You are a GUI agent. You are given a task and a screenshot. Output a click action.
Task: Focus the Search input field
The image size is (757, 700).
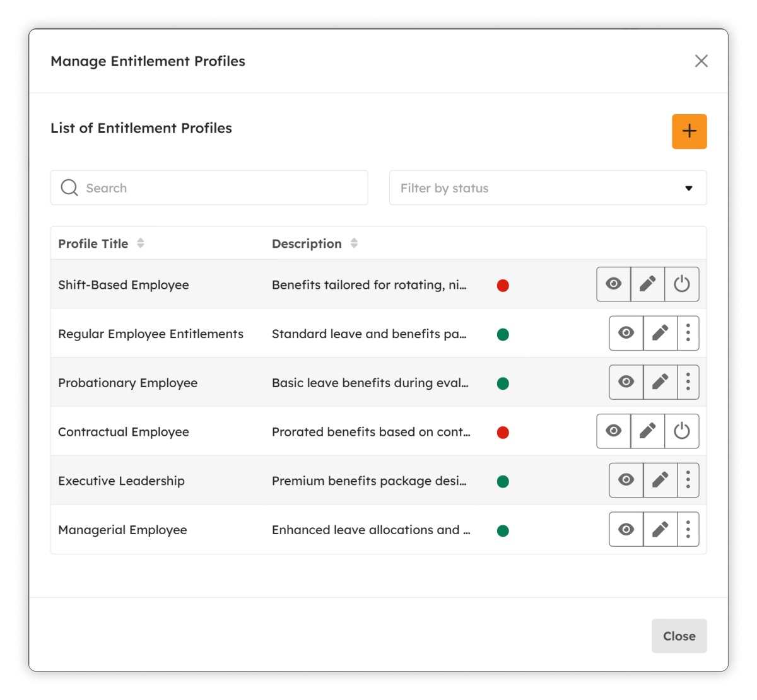tap(209, 188)
